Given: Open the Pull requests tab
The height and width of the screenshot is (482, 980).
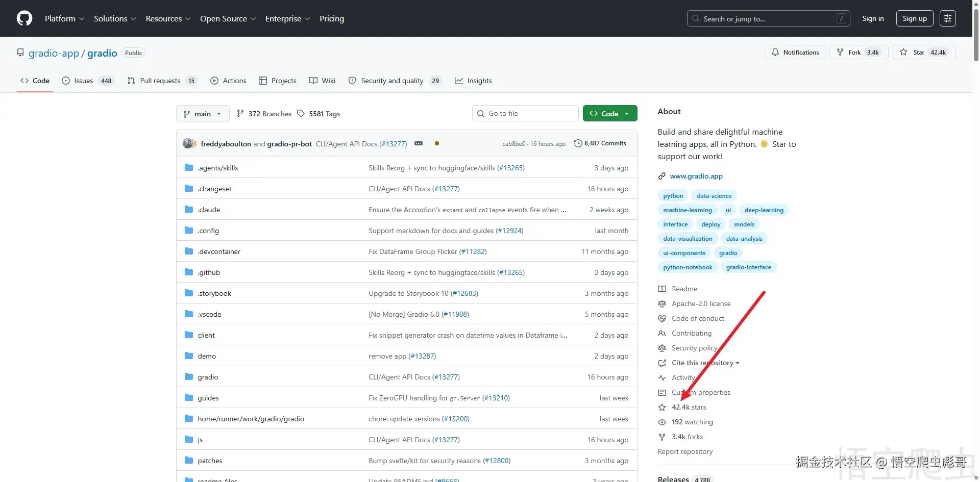Looking at the screenshot, I should click(x=162, y=81).
